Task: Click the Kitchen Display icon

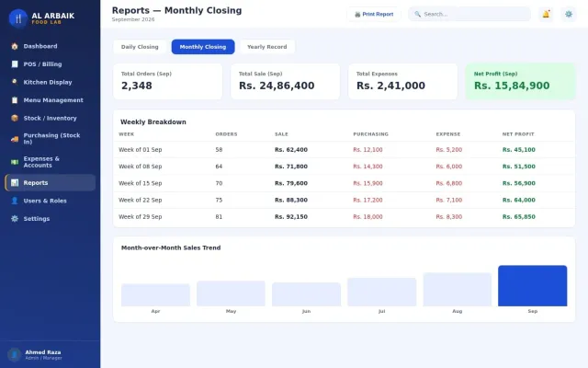Action: pyautogui.click(x=15, y=82)
